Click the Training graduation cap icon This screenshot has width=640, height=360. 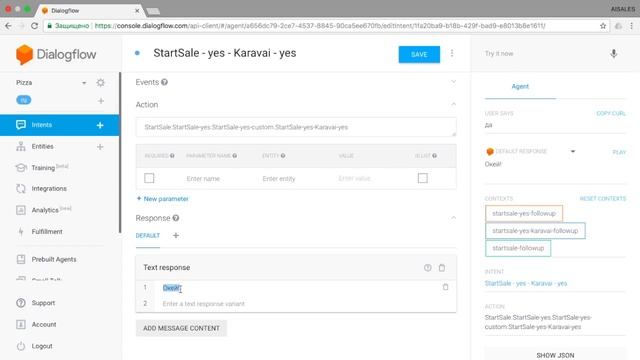tap(21, 168)
